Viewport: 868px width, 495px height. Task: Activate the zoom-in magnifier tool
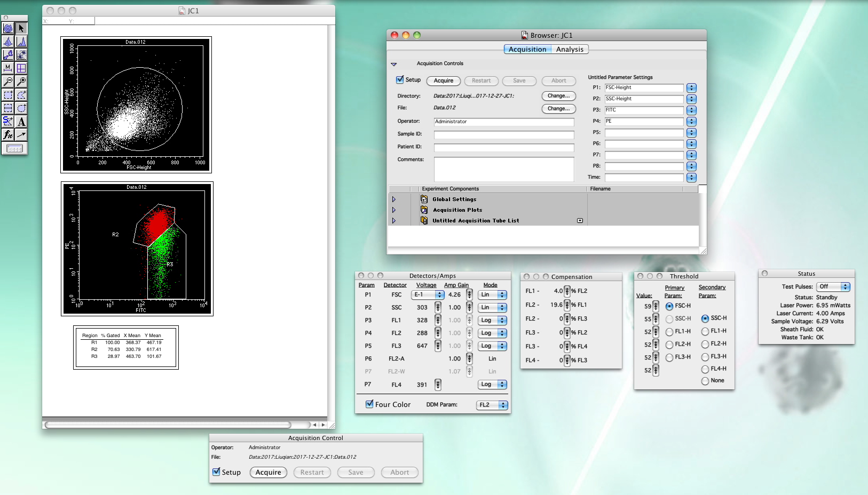21,82
